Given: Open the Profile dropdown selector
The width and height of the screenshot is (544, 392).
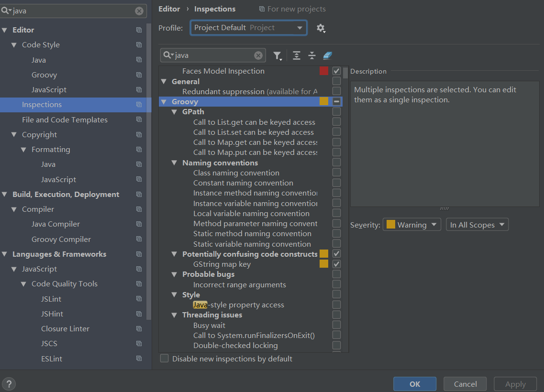Looking at the screenshot, I should [x=248, y=28].
